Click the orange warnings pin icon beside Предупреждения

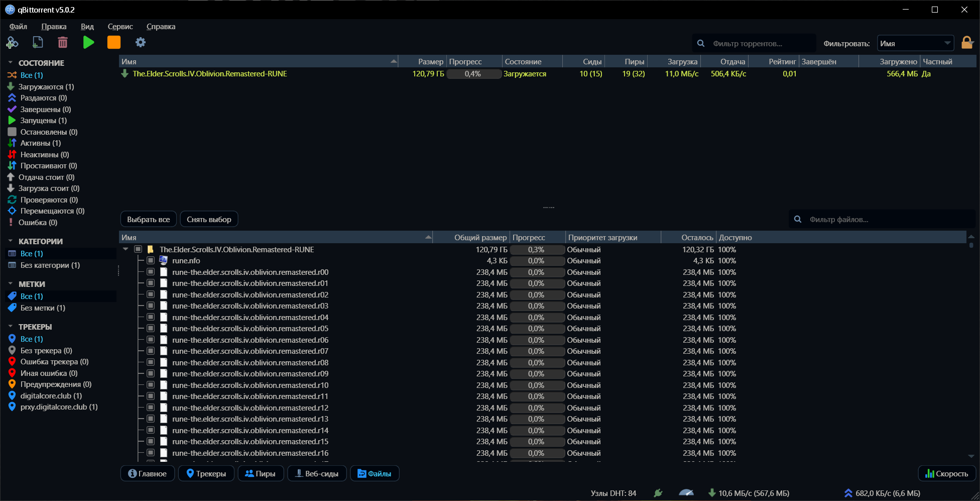click(x=12, y=384)
